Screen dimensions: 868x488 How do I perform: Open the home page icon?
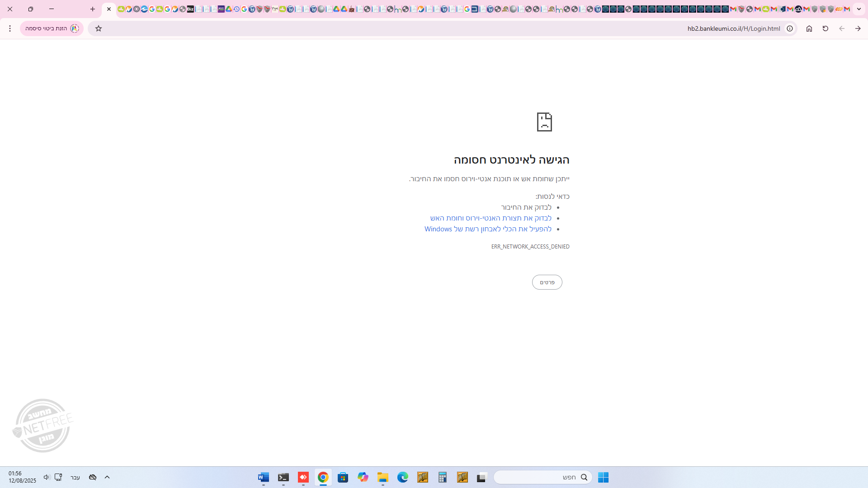[x=809, y=28]
